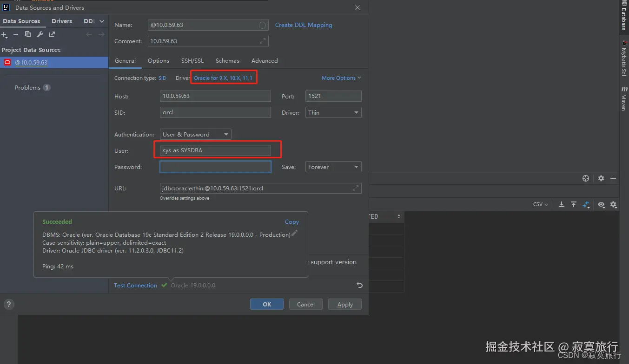Image resolution: width=629 pixels, height=364 pixels.
Task: Click the crosshair locate icon in the background panel
Action: [586, 178]
